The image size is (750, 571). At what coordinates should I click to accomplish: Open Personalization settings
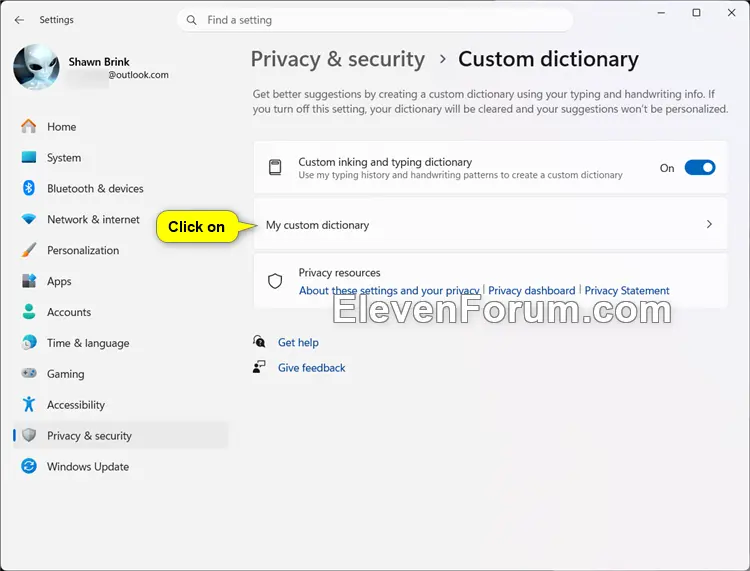[121, 250]
